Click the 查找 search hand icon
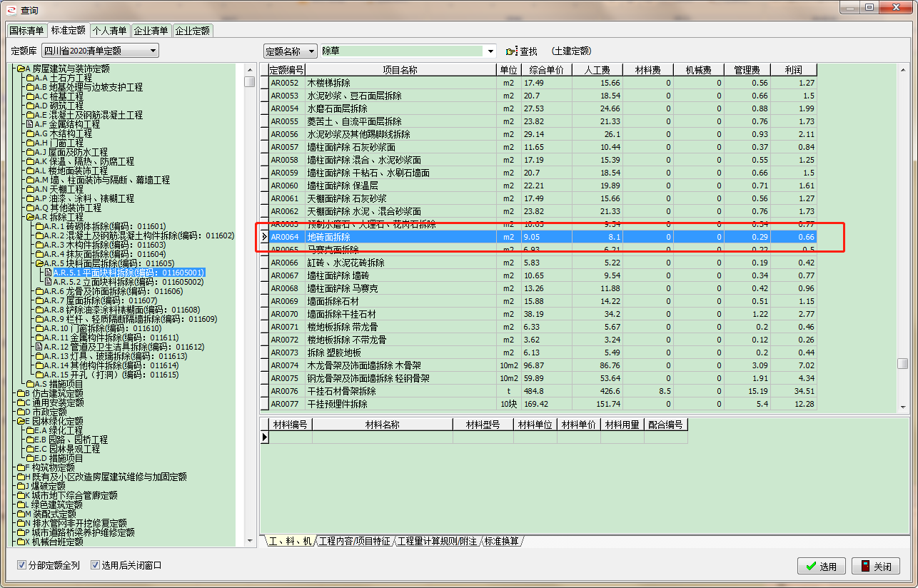The image size is (918, 588). 510,51
